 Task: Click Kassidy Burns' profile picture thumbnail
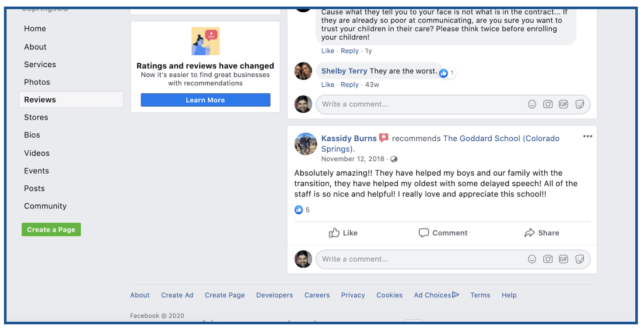click(x=305, y=144)
